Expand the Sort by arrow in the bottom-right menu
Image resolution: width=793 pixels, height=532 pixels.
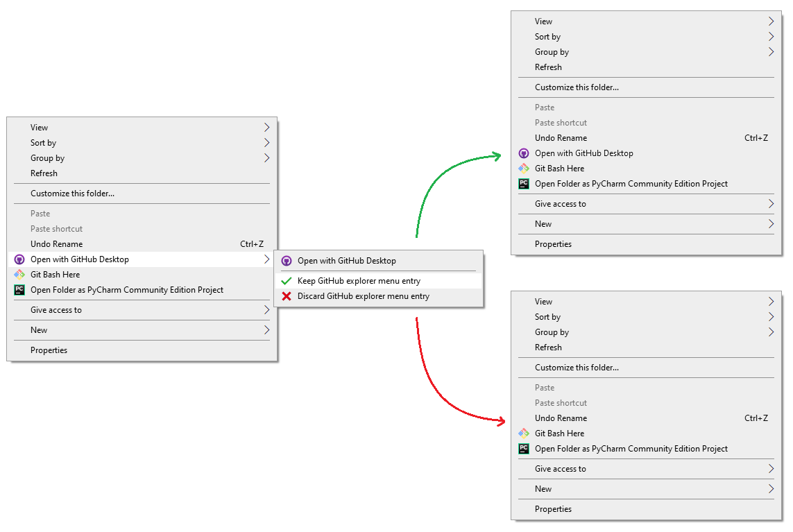(771, 317)
